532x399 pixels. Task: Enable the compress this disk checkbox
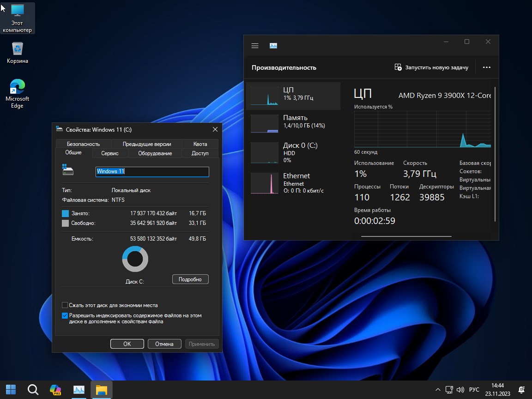(x=65, y=305)
